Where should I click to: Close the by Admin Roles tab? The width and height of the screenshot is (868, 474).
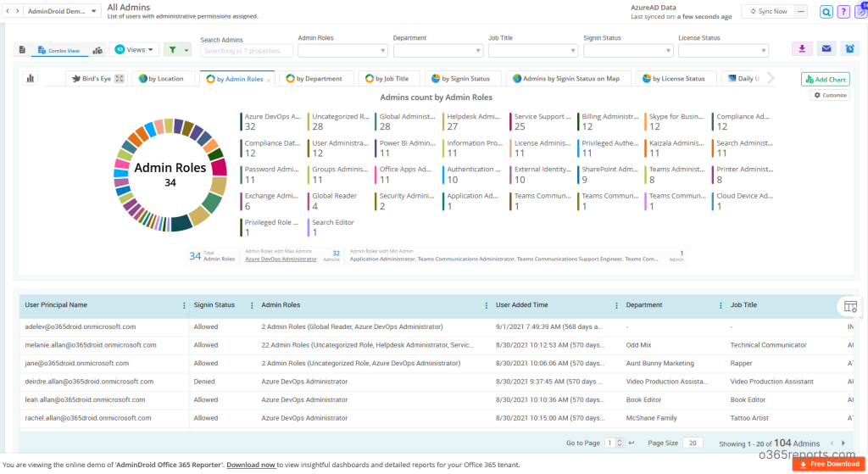click(269, 81)
